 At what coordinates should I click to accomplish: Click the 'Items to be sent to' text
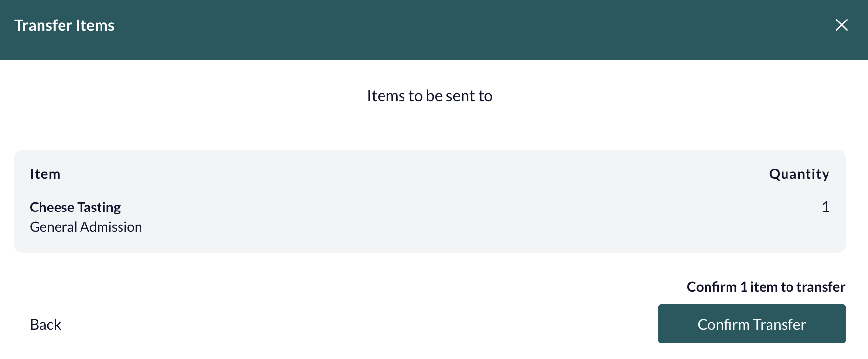coord(430,96)
